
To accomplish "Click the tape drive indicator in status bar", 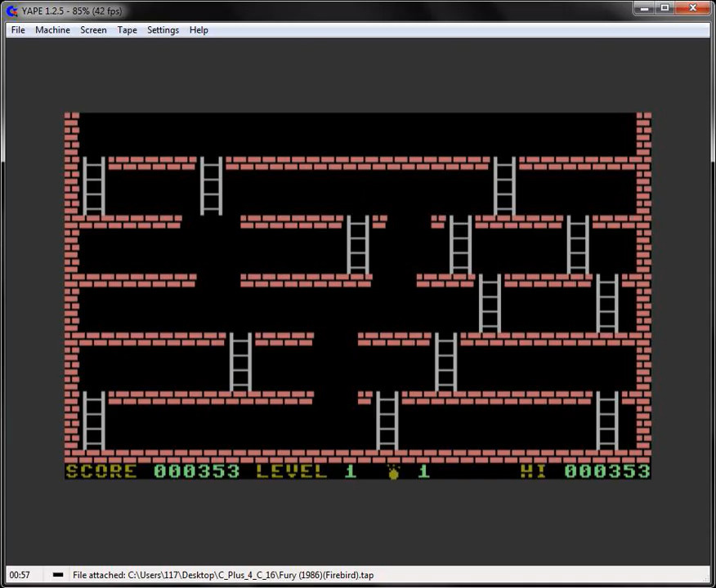I will (x=58, y=575).
